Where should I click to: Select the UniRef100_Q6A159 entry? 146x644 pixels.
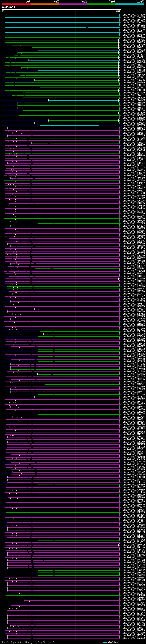coord(134,495)
